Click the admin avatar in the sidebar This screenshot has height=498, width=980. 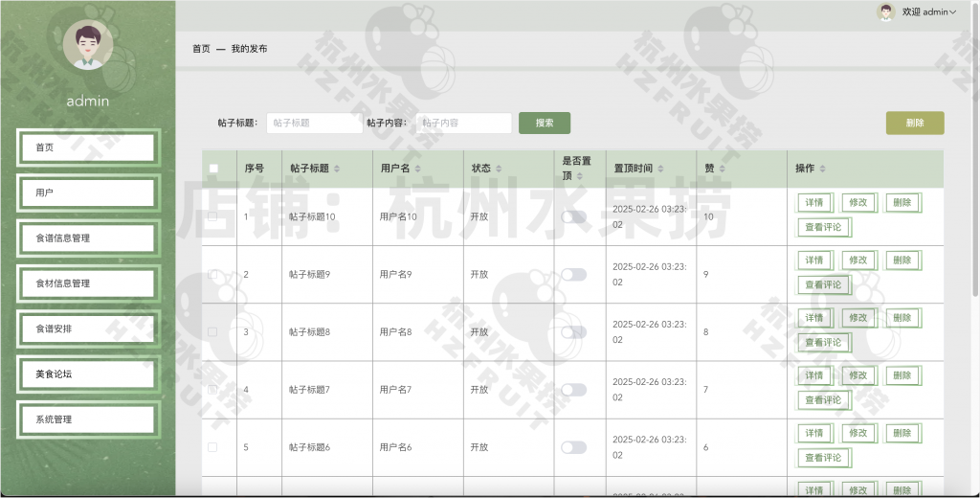point(88,44)
